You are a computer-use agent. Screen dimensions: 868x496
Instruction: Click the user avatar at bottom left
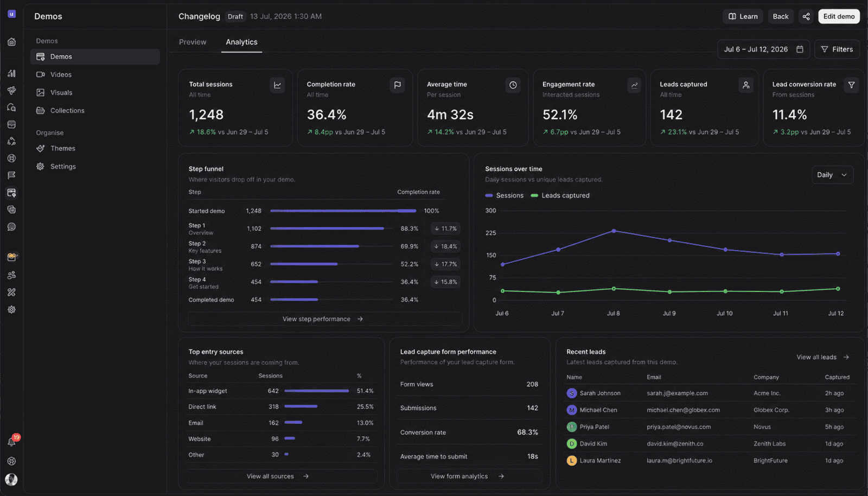tap(11, 480)
